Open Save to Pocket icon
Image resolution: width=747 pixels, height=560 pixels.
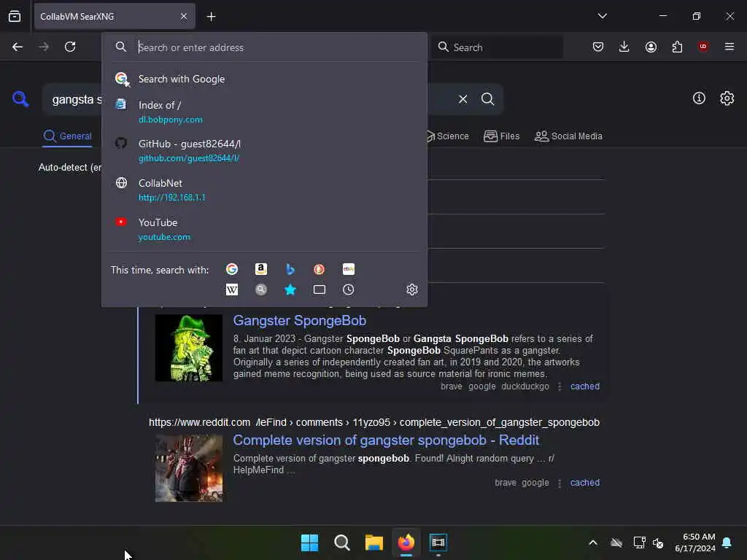coord(598,47)
